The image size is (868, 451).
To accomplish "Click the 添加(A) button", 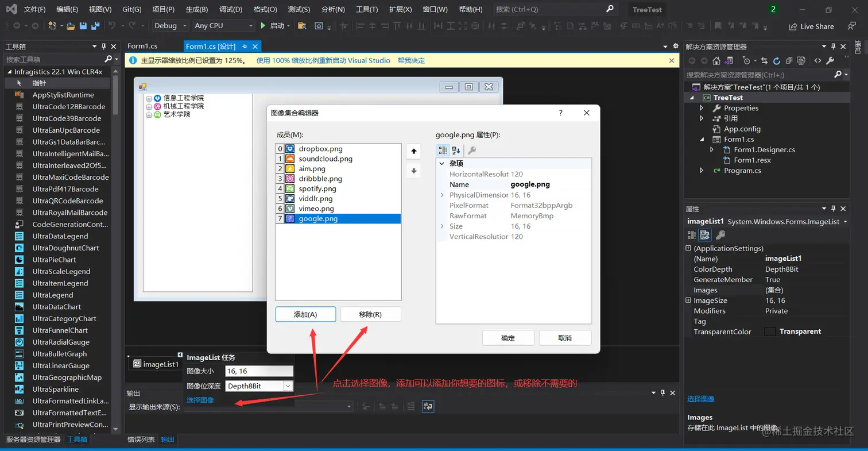I will click(x=305, y=314).
